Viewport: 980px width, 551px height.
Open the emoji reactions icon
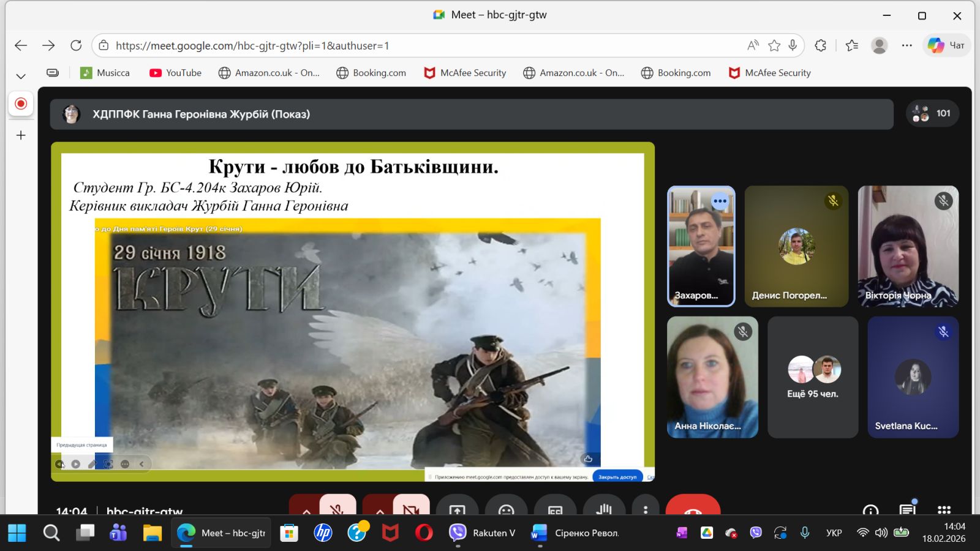506,508
